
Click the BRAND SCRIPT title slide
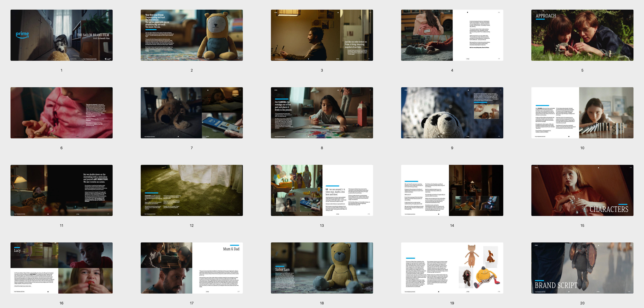(x=582, y=268)
